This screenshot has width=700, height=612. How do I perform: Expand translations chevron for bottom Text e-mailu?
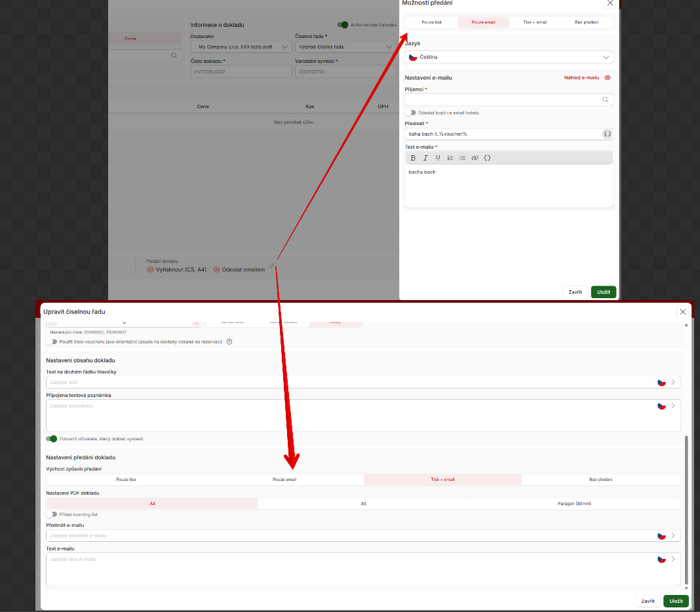pyautogui.click(x=673, y=559)
